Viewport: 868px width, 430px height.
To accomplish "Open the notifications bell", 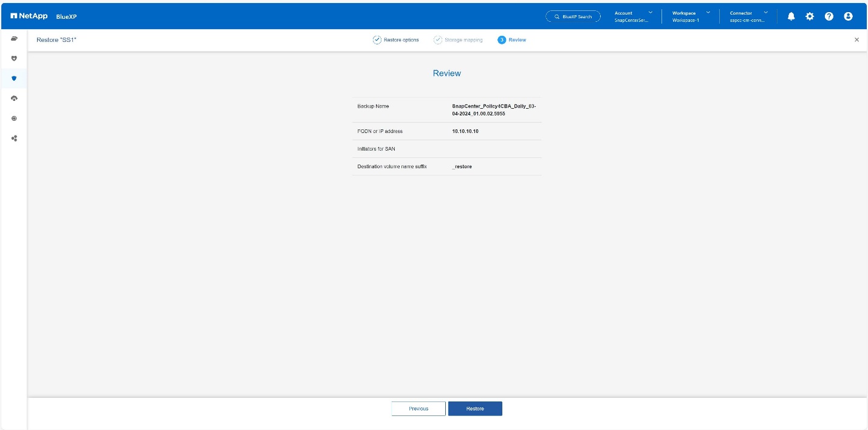I will click(791, 16).
